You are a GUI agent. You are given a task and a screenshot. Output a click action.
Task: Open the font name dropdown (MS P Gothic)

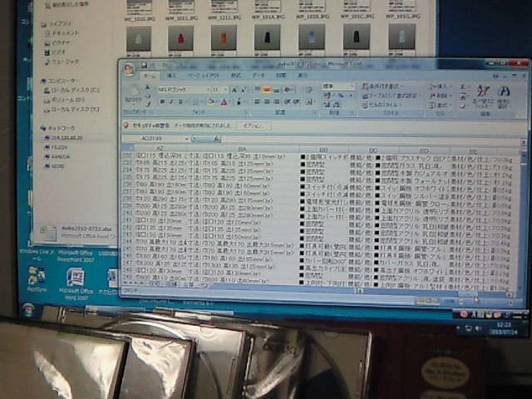(x=208, y=90)
